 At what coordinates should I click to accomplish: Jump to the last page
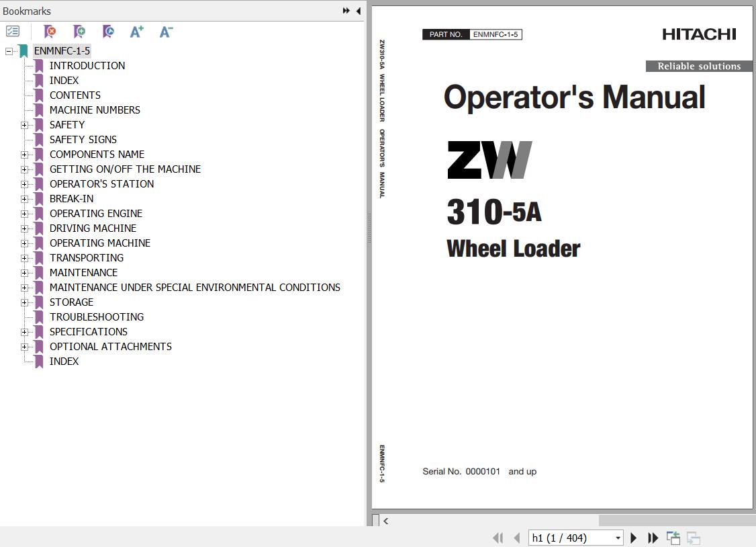tap(653, 538)
